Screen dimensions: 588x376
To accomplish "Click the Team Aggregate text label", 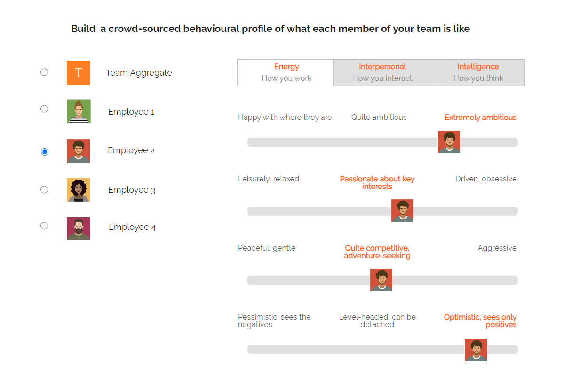I will (139, 73).
